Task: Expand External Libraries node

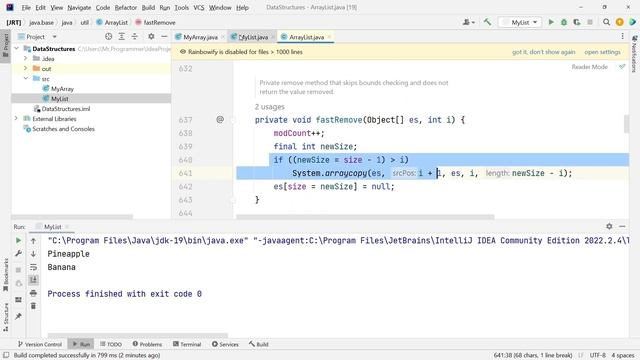Action: pyautogui.click(x=16, y=118)
